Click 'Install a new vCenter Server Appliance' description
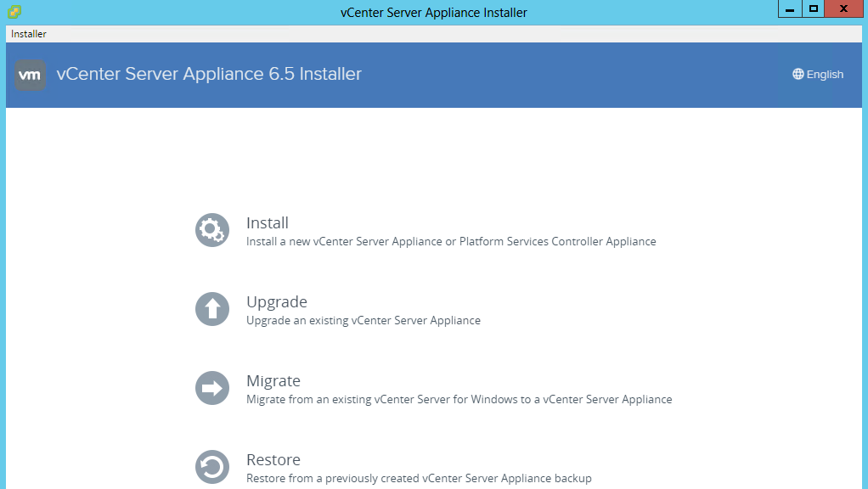Screen dimensions: 868x489 [x=451, y=242]
